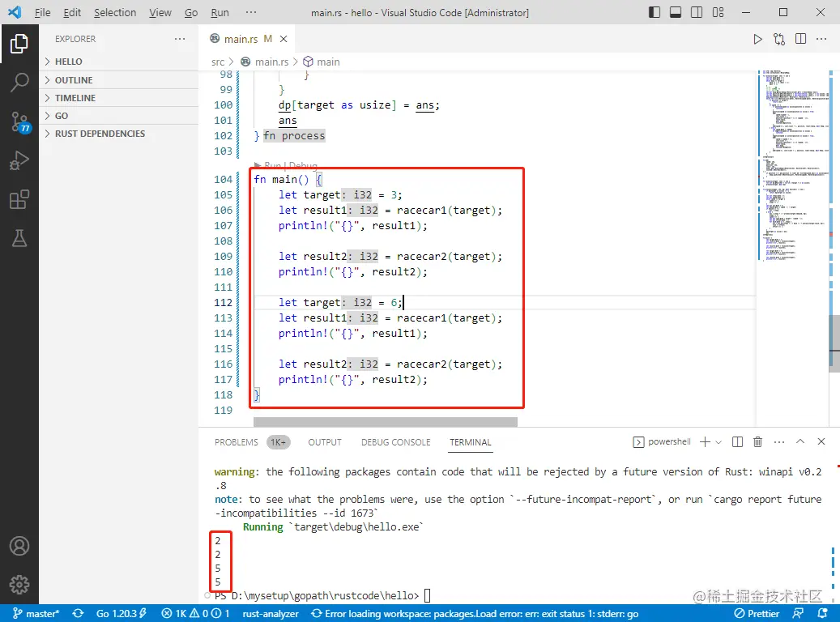
Task: Kill terminal with trash icon
Action: tap(757, 442)
